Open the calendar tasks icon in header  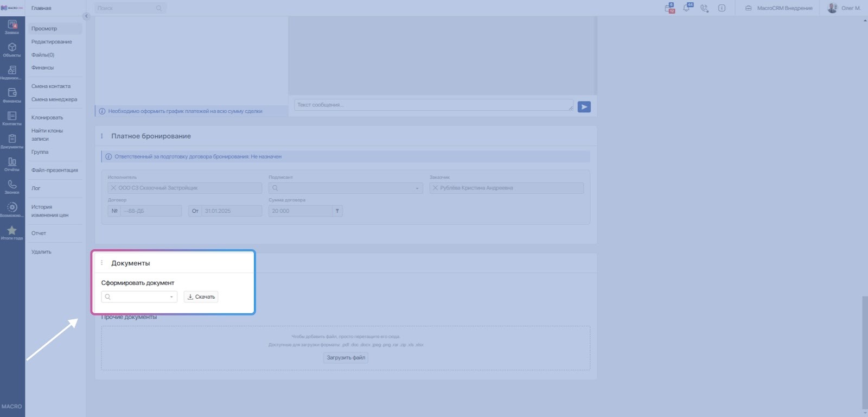(x=669, y=8)
